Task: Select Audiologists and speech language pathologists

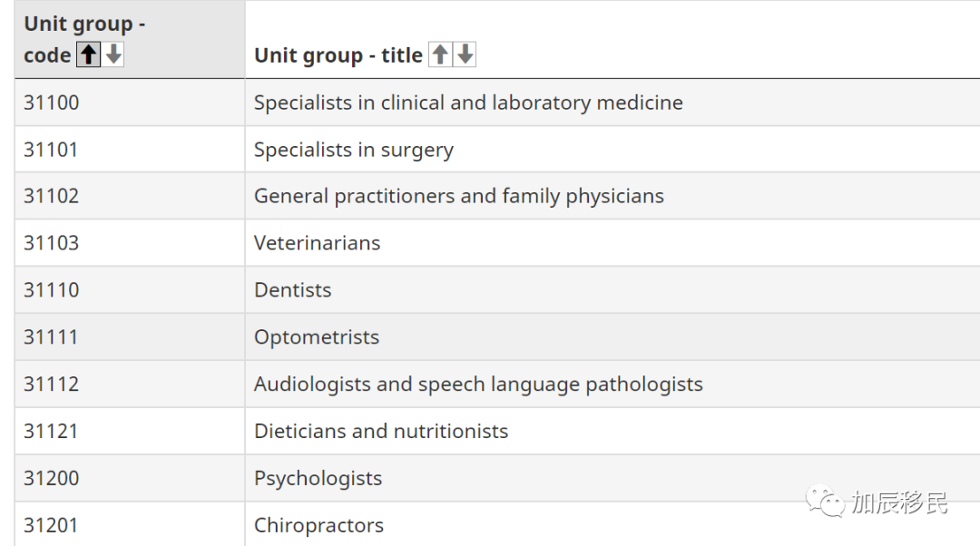Action: coord(478,385)
